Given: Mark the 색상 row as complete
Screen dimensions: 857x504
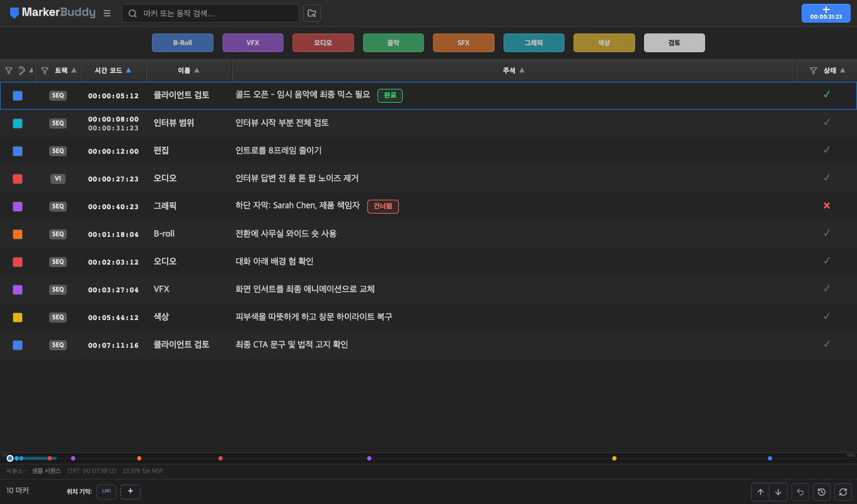Looking at the screenshot, I should [827, 316].
